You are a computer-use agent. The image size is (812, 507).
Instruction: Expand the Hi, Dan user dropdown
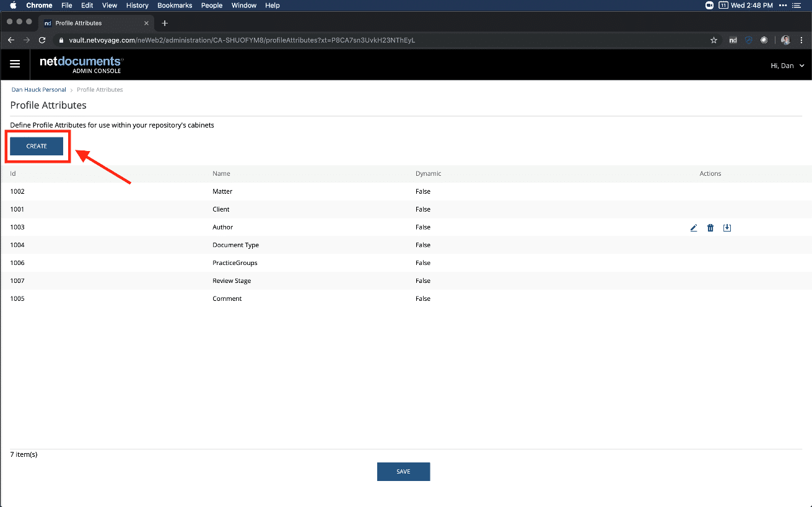pos(787,66)
